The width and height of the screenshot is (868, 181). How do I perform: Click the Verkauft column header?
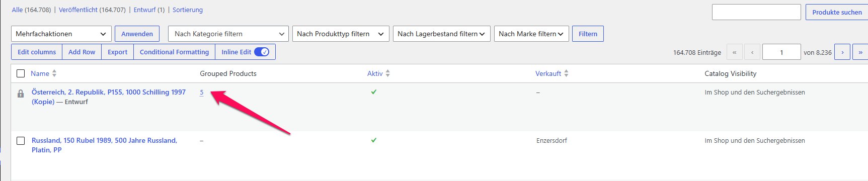pyautogui.click(x=548, y=73)
